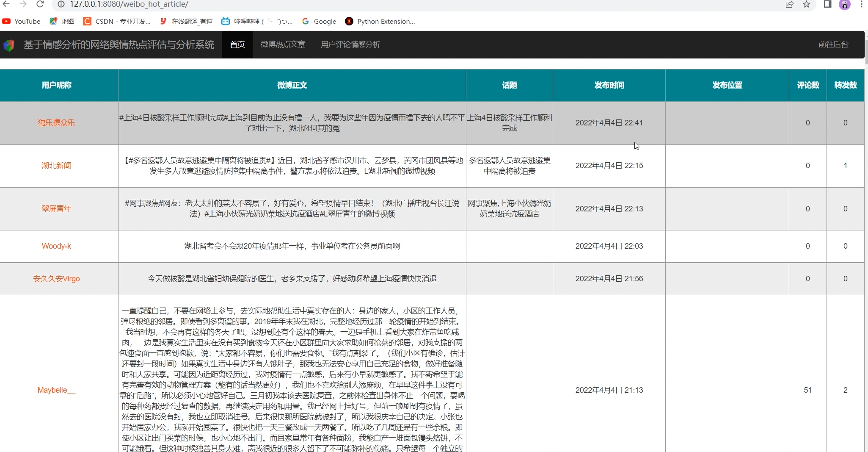The height and width of the screenshot is (452, 868).
Task: Reload the page with the refresh icon
Action: 40,4
